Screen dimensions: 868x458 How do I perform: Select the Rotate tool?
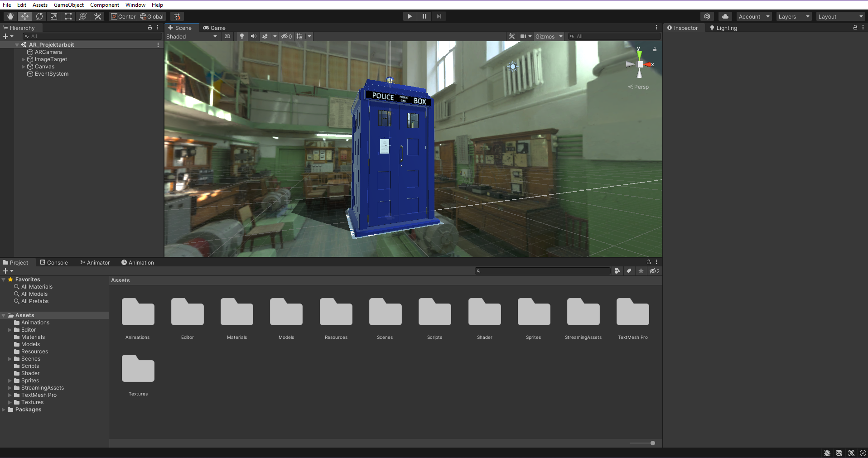click(x=39, y=16)
